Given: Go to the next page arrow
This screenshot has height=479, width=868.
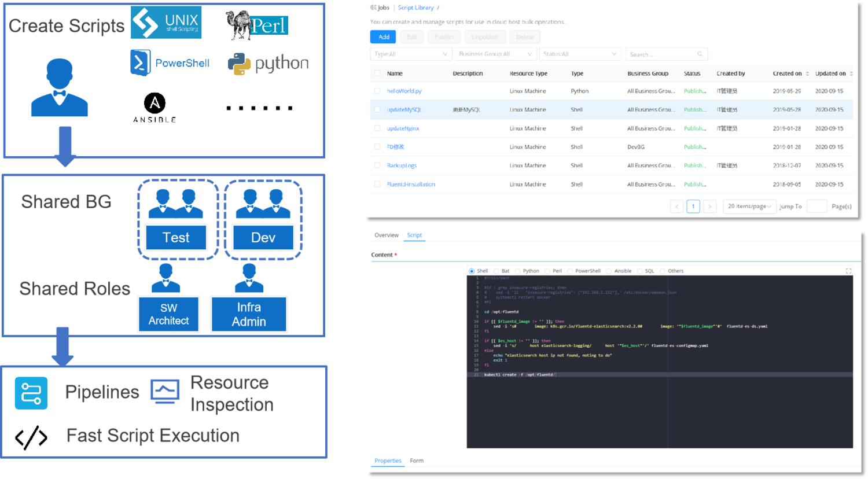Looking at the screenshot, I should click(x=709, y=207).
